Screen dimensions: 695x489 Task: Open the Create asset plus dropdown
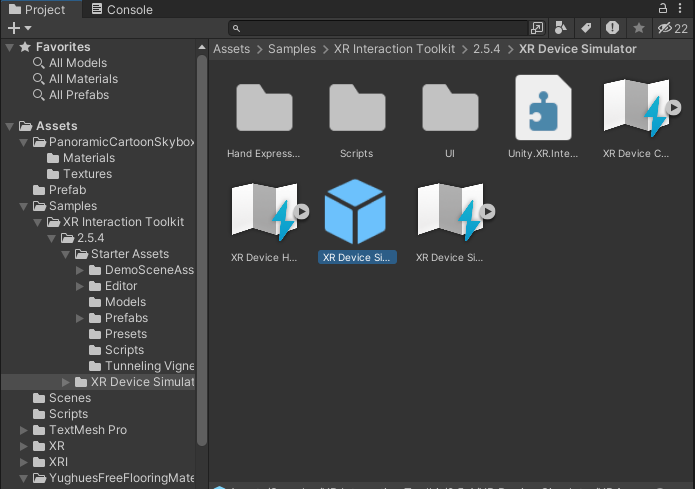pos(19,28)
